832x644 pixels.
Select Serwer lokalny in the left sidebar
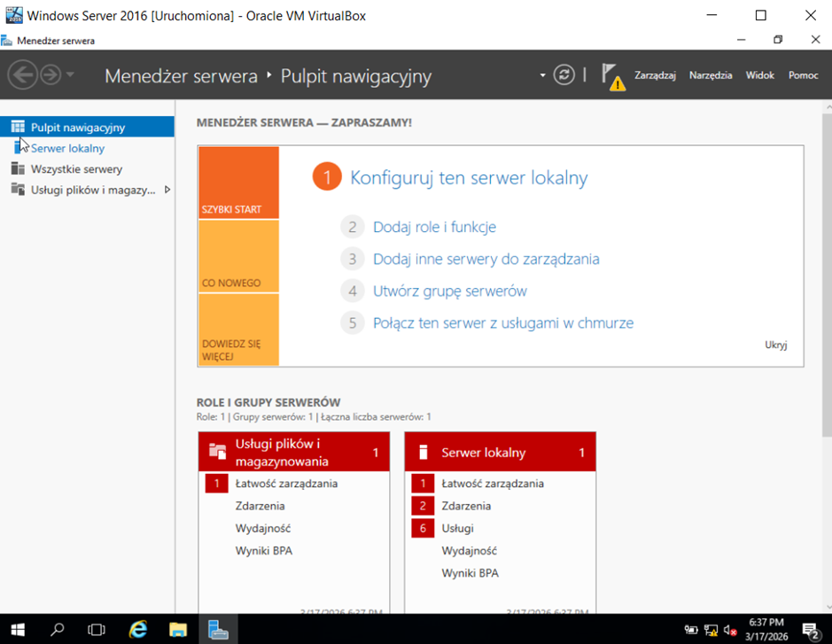tap(67, 148)
